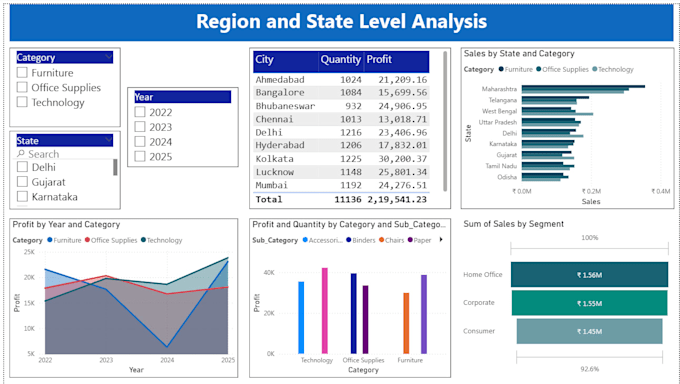
Task: Select the Home Office funnel bar
Action: tap(589, 275)
